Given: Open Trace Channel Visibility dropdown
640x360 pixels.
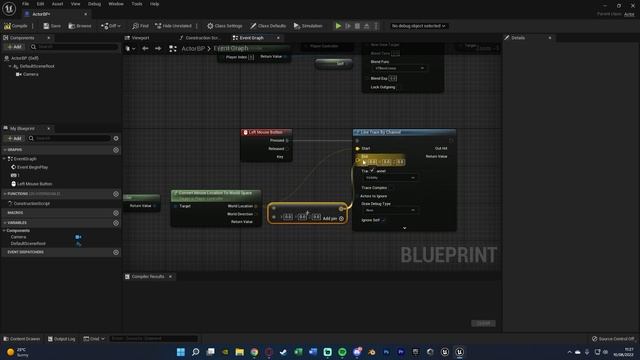Looking at the screenshot, I should click(x=390, y=178).
